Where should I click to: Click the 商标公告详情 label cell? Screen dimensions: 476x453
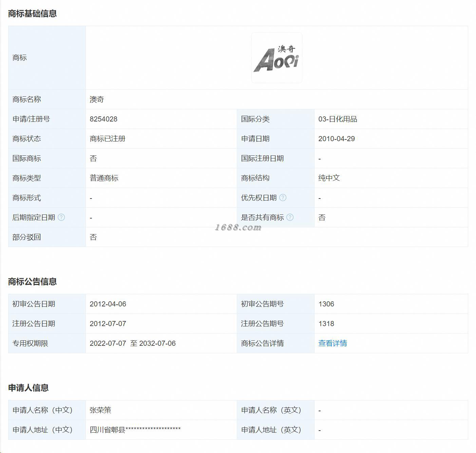(275, 343)
